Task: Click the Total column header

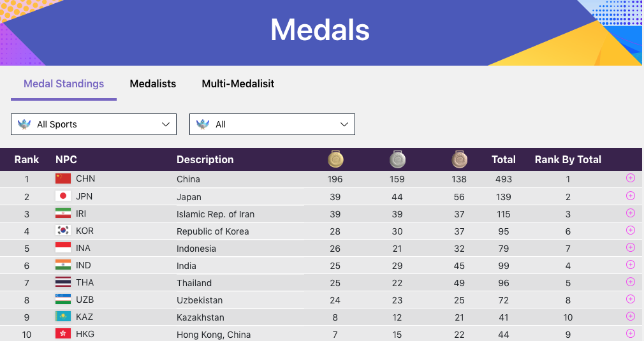Action: coord(504,159)
